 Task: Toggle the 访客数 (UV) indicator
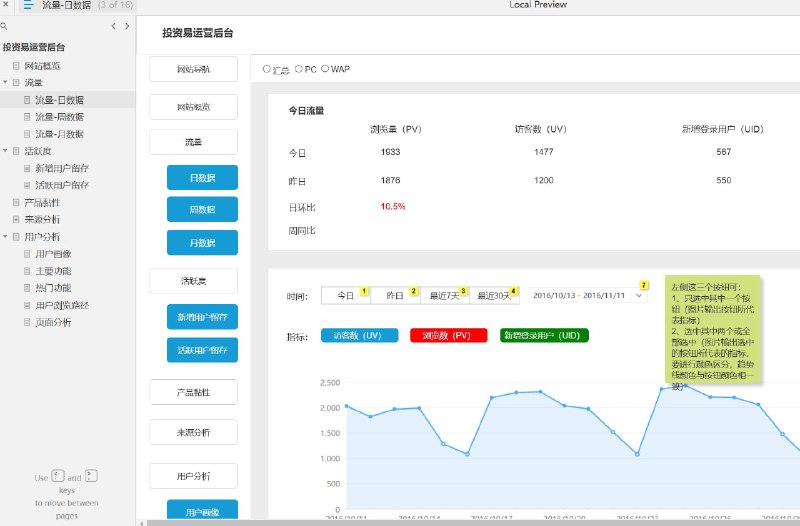pos(360,335)
